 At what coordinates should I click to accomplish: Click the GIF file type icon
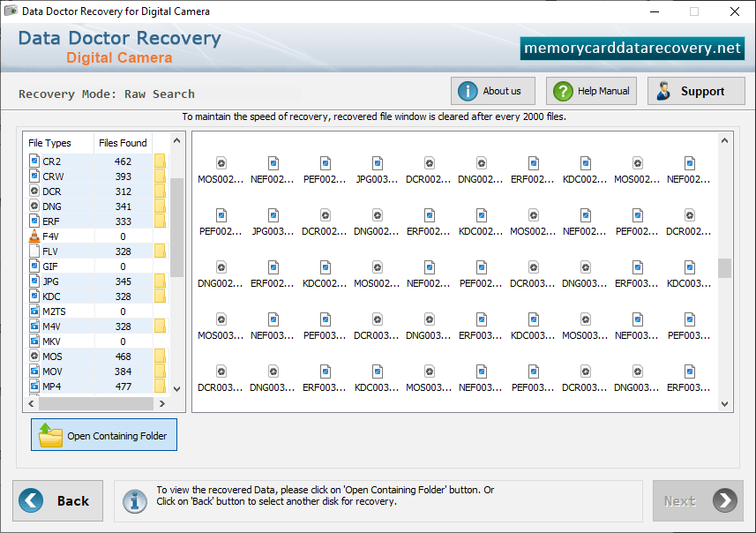34,266
